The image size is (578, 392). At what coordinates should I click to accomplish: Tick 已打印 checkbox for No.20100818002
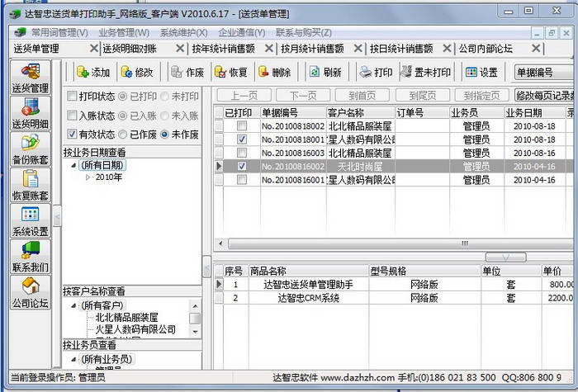tap(242, 126)
